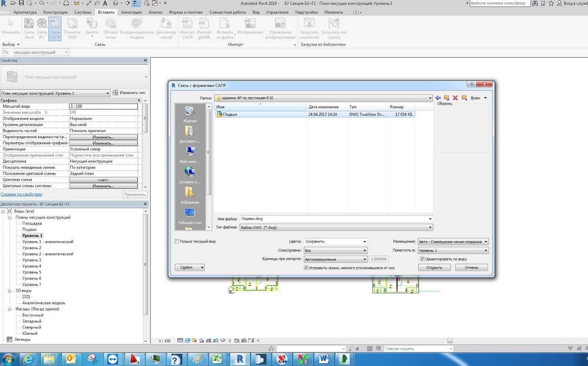Select Рабочий стол in the dialog sidebar

point(190,216)
